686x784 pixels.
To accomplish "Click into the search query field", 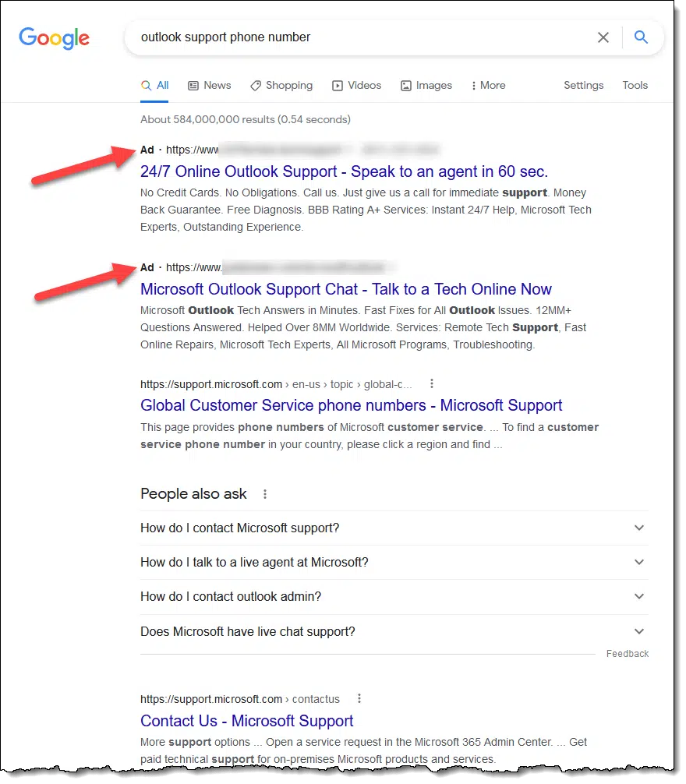I will point(360,37).
